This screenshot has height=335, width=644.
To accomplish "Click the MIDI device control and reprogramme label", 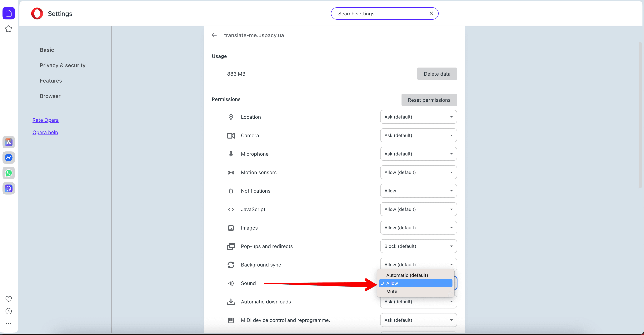I will [x=285, y=320].
